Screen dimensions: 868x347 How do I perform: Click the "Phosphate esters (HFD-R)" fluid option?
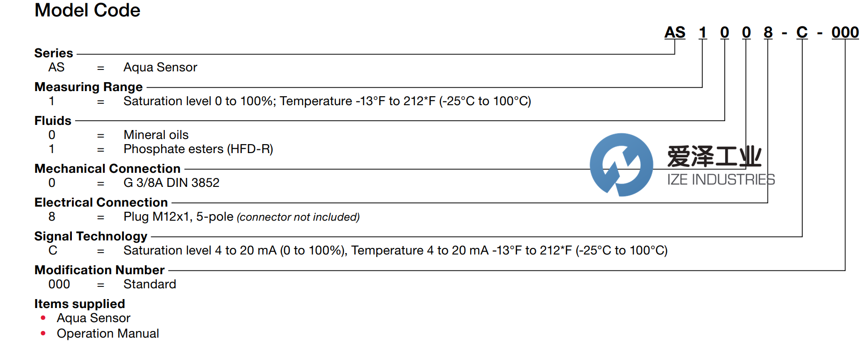pos(198,149)
